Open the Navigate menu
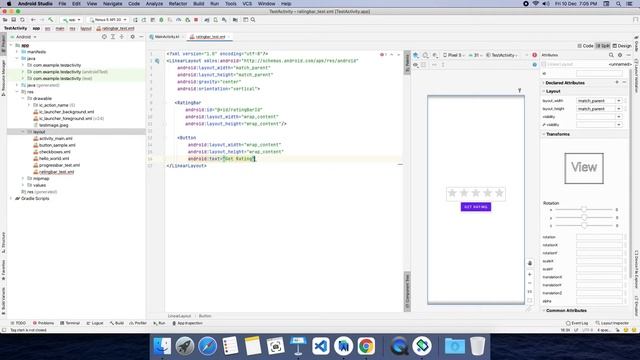 (x=112, y=4)
